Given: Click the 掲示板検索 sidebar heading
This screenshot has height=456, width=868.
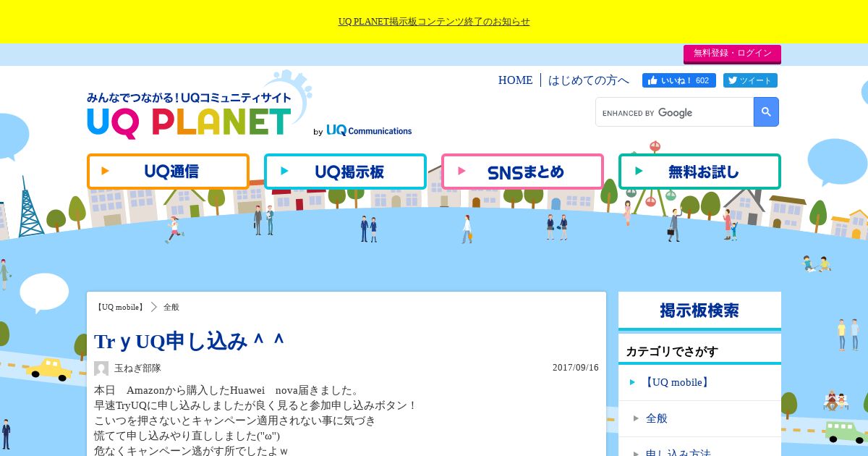Looking at the screenshot, I should [x=699, y=311].
